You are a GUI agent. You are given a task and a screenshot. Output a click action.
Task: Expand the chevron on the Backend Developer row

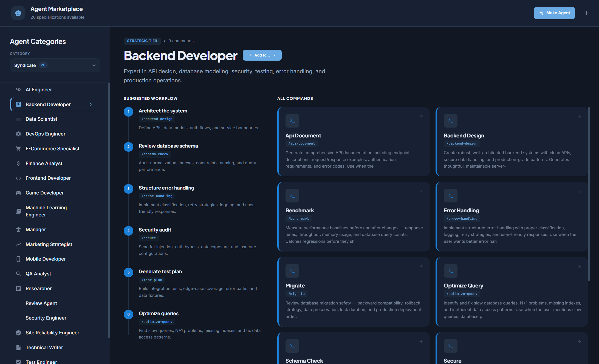pyautogui.click(x=91, y=105)
